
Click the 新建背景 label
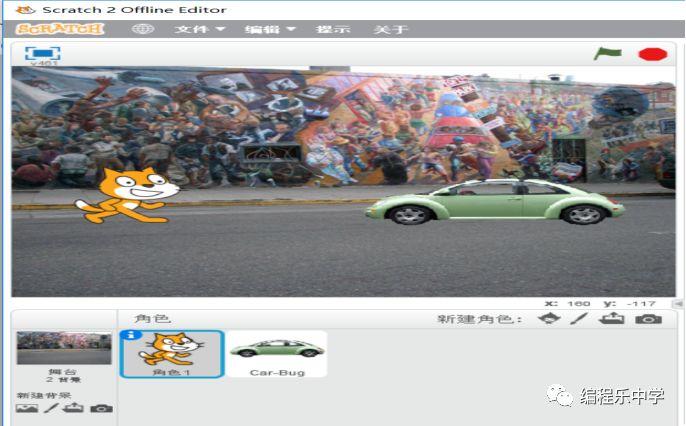44,395
